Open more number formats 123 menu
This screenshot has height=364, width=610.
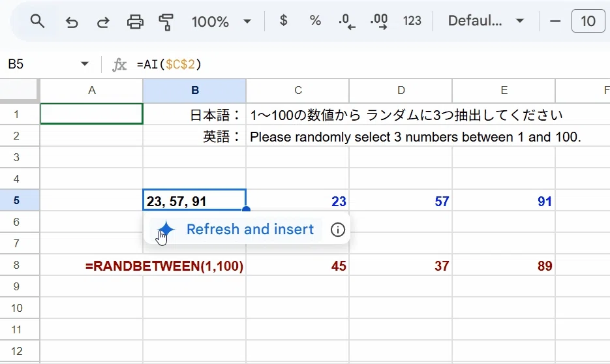point(412,21)
